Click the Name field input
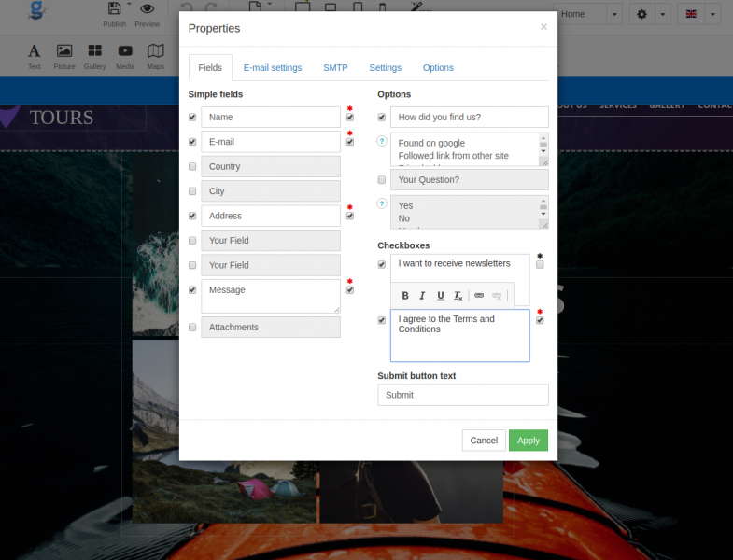The width and height of the screenshot is (733, 560). tap(271, 117)
